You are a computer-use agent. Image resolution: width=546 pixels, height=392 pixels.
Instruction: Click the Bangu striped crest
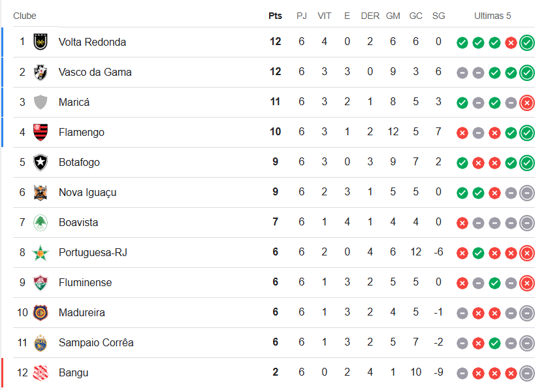click(40, 373)
